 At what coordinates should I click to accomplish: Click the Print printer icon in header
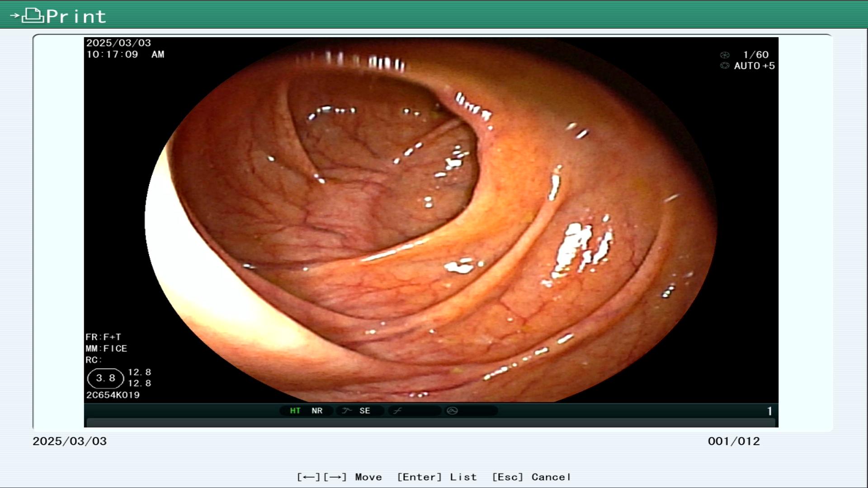point(33,16)
